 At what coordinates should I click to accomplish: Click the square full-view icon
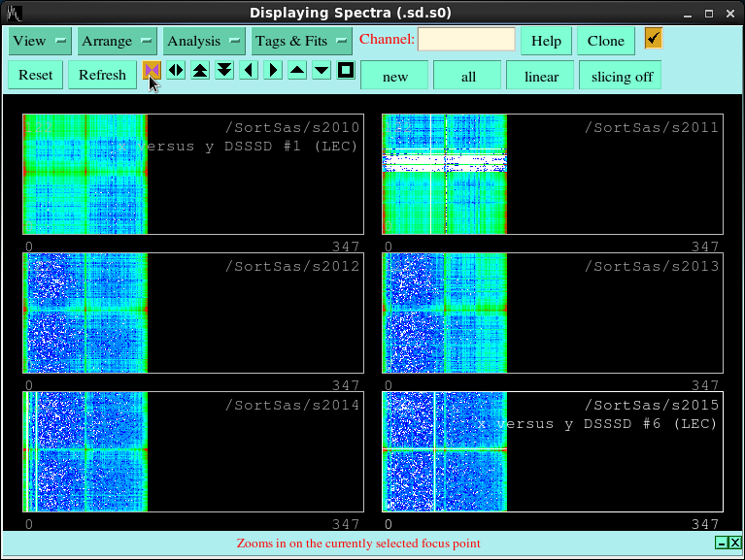pyautogui.click(x=346, y=71)
